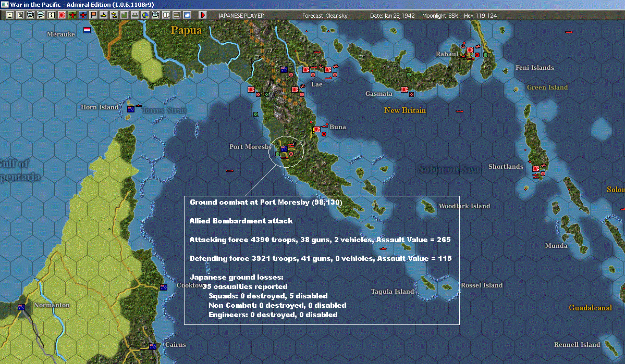The image size is (625, 364).
Task: Select Japanese flag base at Buna
Action: pos(317,129)
